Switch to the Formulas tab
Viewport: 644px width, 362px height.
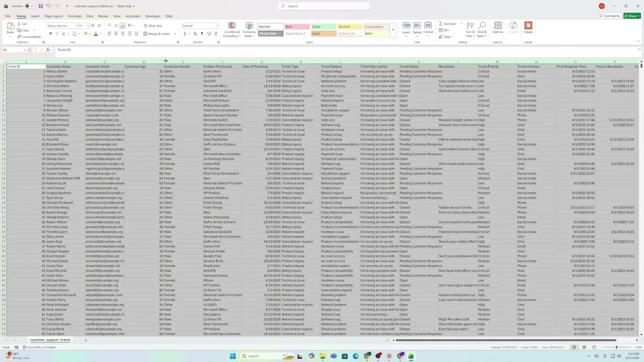pyautogui.click(x=75, y=16)
